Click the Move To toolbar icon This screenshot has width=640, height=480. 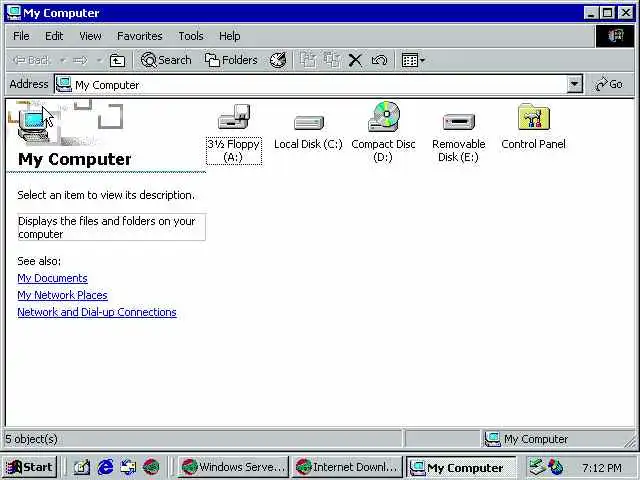(x=308, y=60)
